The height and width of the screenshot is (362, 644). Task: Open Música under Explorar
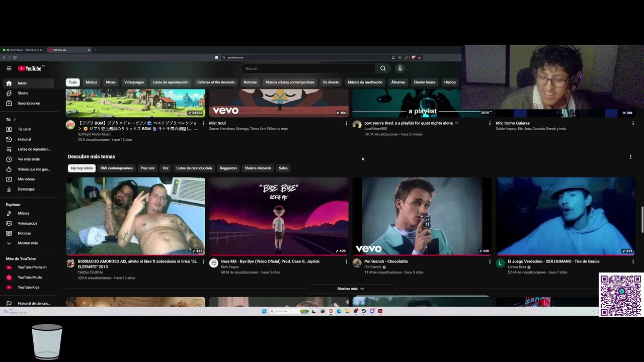29,213
